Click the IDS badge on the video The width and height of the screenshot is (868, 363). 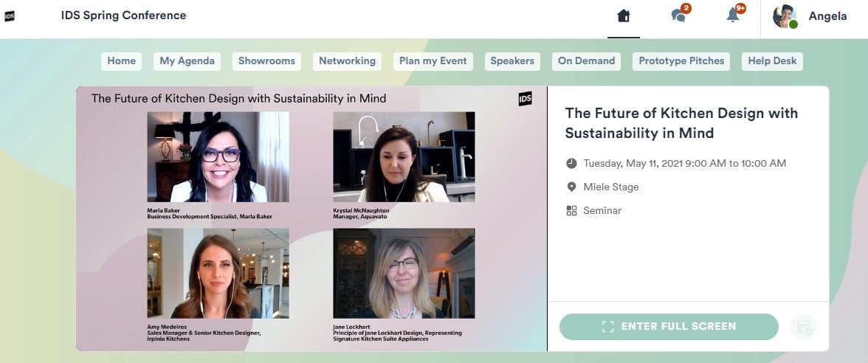point(525,99)
